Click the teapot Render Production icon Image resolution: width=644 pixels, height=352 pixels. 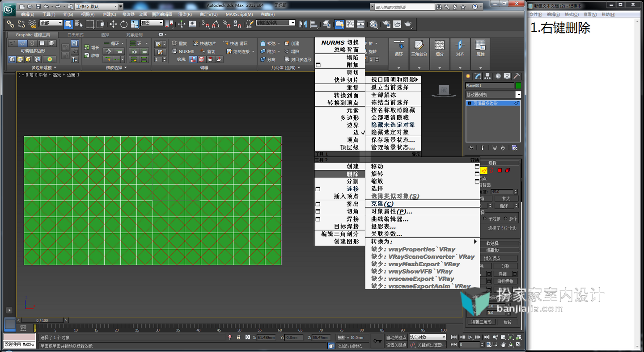coord(408,24)
